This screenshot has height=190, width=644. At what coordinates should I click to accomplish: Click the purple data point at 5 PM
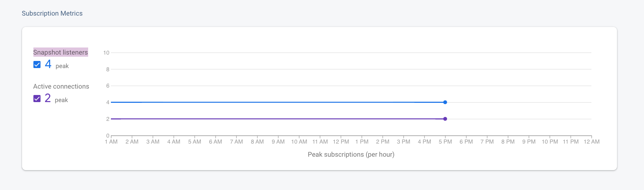pos(445,119)
